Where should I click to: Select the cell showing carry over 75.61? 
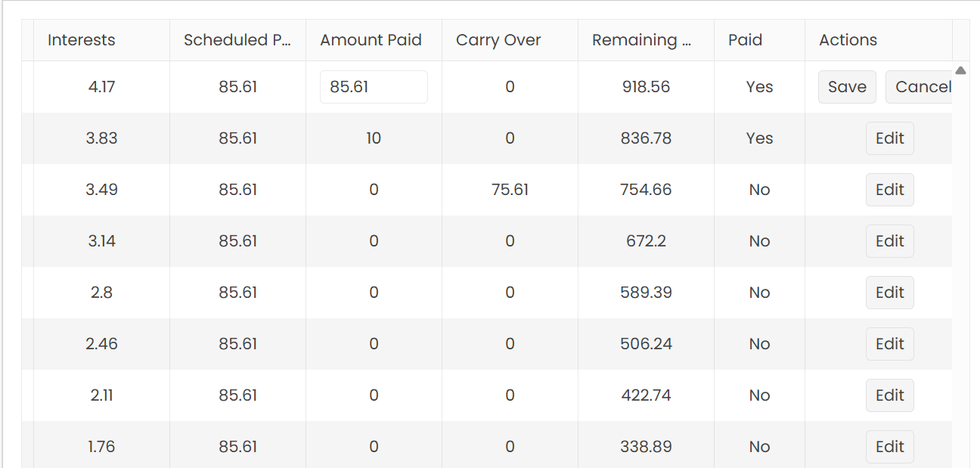coord(510,190)
